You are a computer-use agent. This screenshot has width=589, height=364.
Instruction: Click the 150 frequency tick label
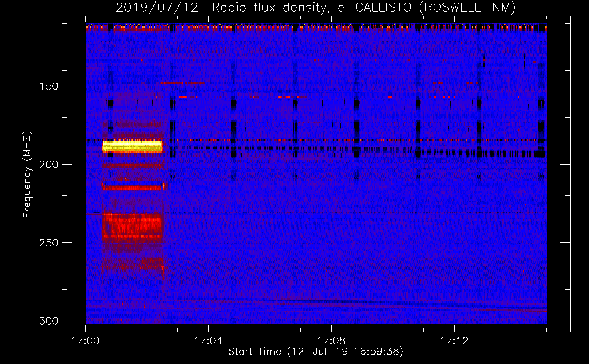coord(49,86)
